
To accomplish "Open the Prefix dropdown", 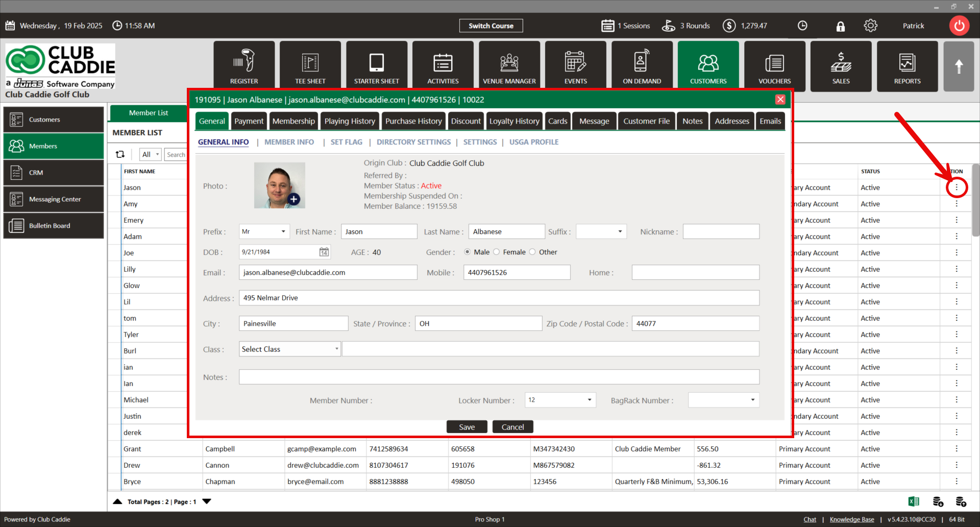I will click(x=264, y=231).
